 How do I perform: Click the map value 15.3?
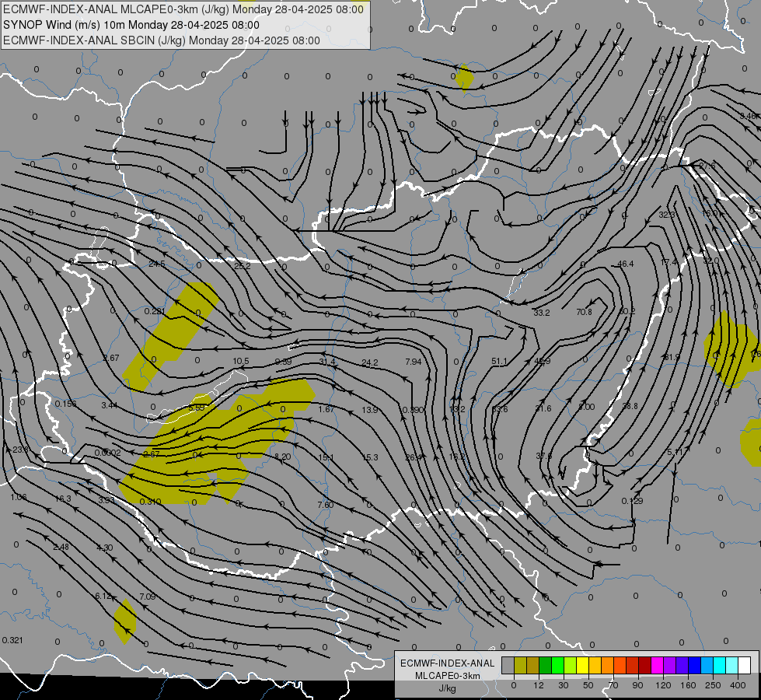[370, 457]
